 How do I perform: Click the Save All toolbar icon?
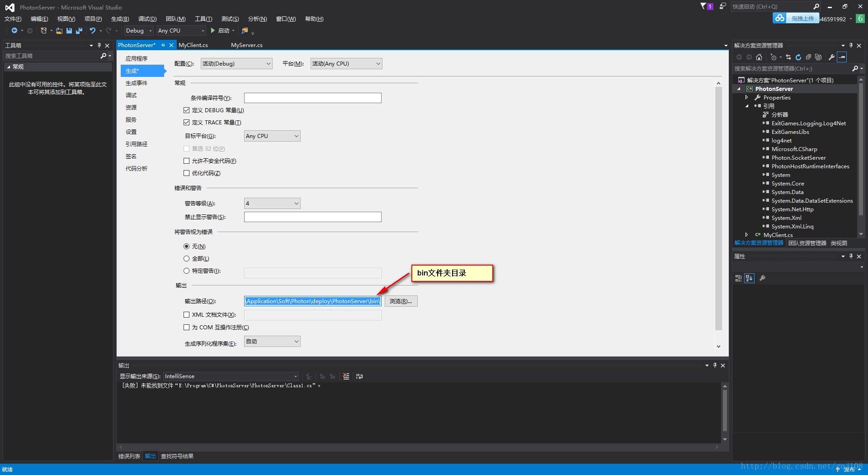(79, 31)
